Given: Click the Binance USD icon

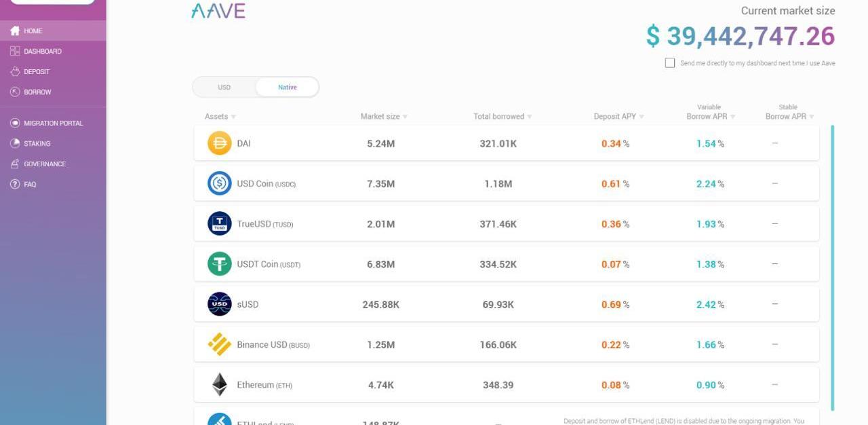Looking at the screenshot, I should pyautogui.click(x=219, y=344).
